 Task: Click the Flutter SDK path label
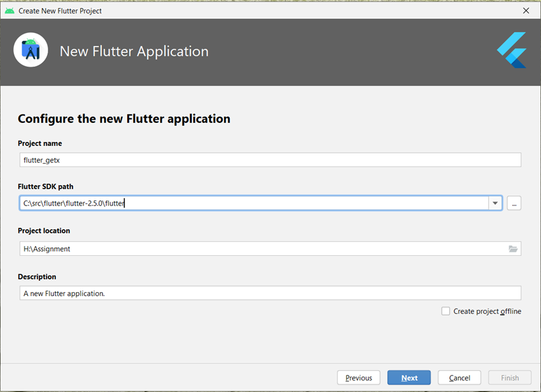click(45, 186)
